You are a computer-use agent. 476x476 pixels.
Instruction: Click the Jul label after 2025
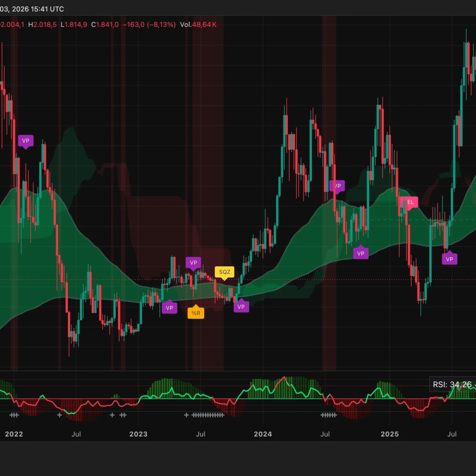pos(452,434)
